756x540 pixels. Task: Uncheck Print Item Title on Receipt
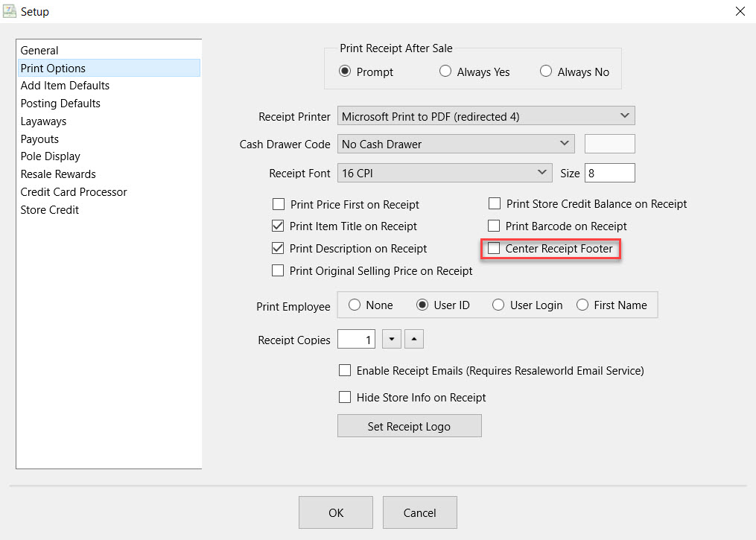click(279, 226)
